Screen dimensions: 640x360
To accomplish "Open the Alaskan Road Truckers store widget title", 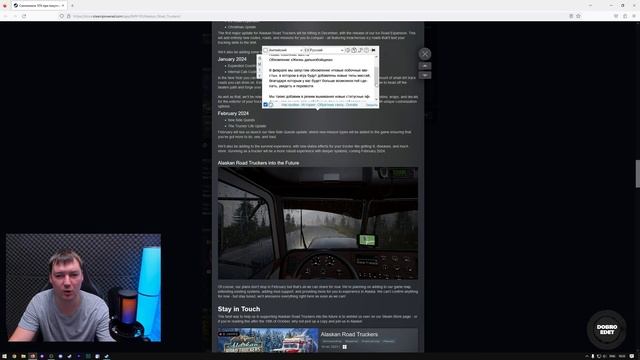I will tap(349, 334).
